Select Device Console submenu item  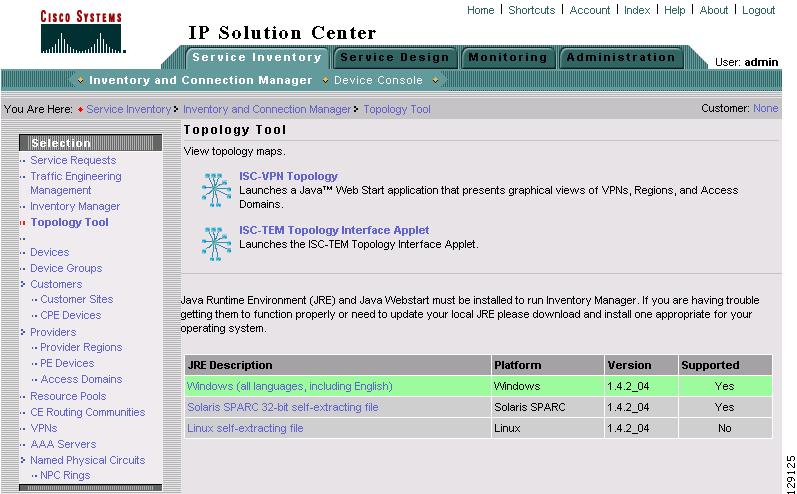tap(378, 80)
